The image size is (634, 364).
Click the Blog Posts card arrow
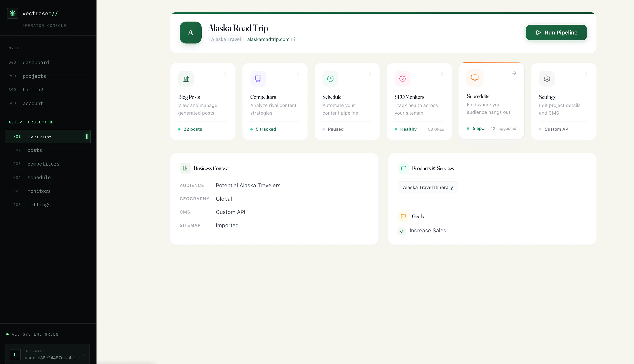pyautogui.click(x=225, y=74)
